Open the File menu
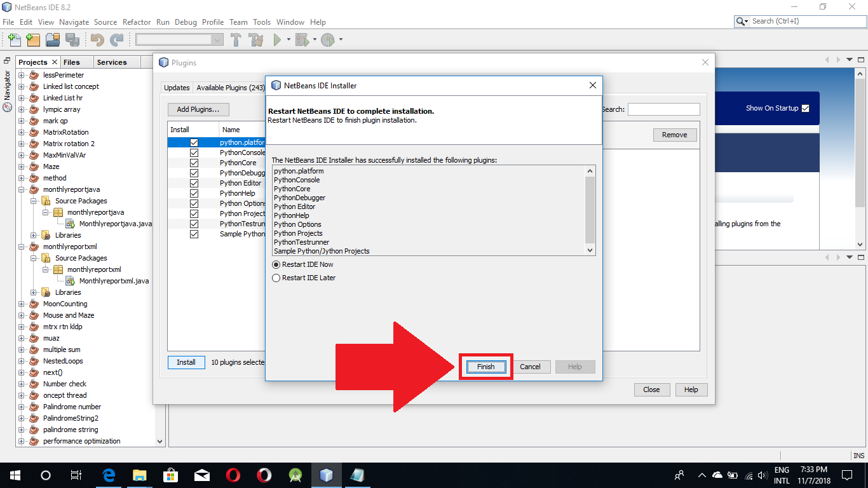The image size is (868, 488). (8, 22)
